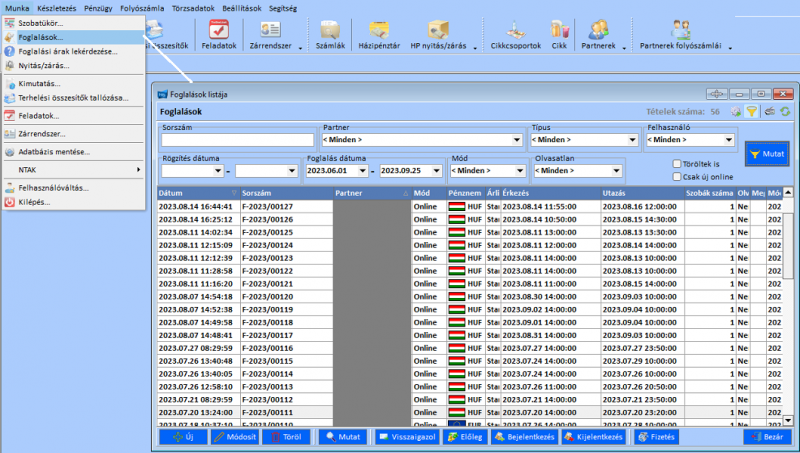Enable the Csak új online checkbox
Screen dimensions: 800x453
pyautogui.click(x=677, y=177)
